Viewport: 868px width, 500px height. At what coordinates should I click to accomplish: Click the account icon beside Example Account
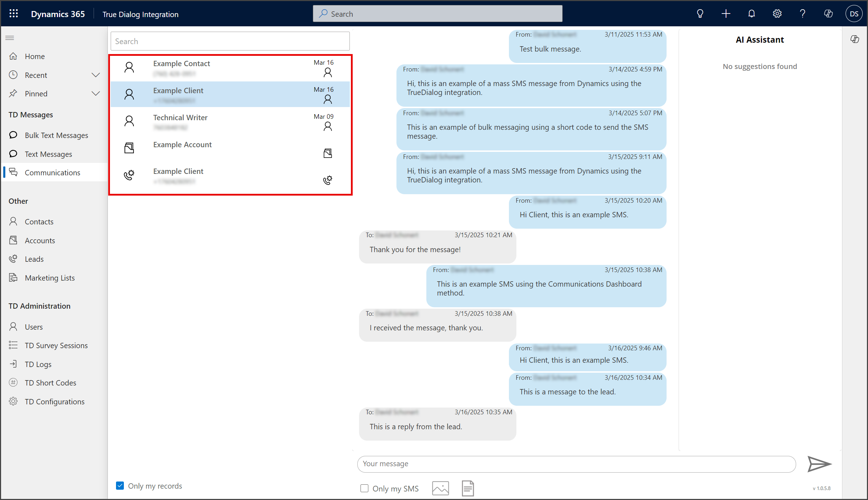129,148
